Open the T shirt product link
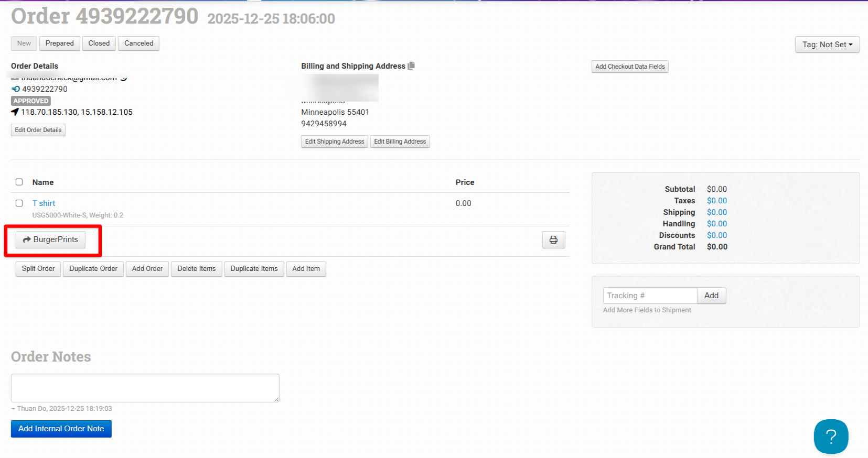 pos(44,203)
